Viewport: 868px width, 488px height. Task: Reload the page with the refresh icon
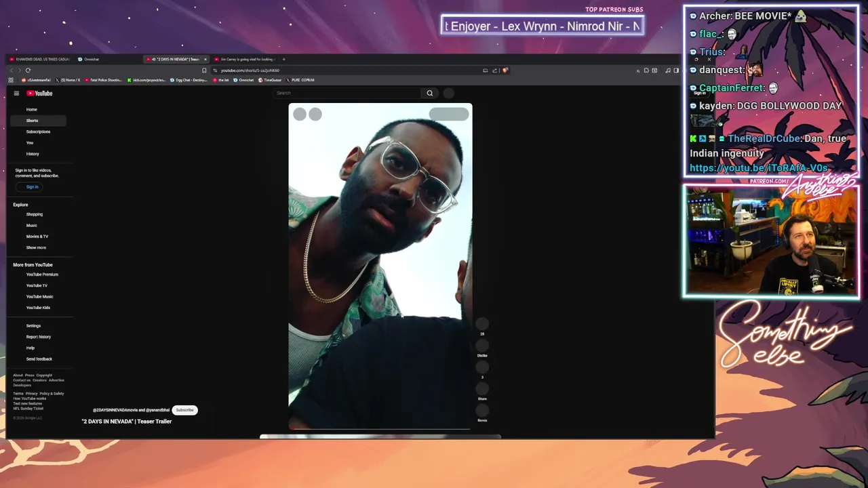point(28,70)
